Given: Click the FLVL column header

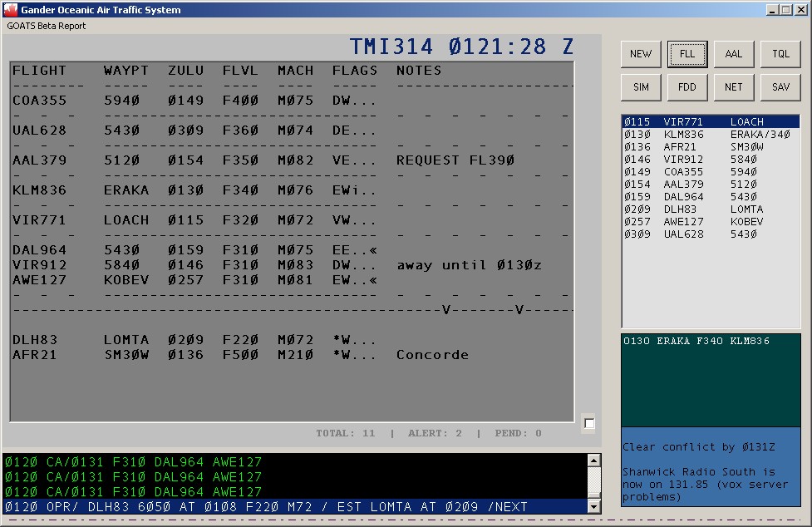Looking at the screenshot, I should tap(240, 71).
